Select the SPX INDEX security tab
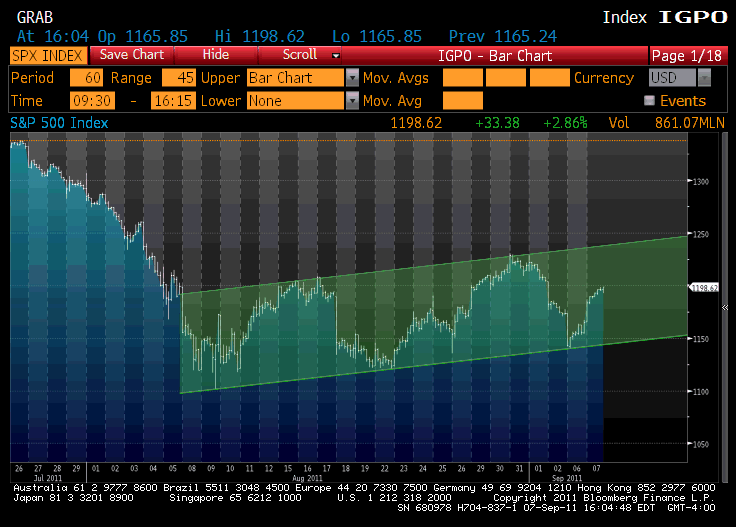This screenshot has width=736, height=527. 47,55
